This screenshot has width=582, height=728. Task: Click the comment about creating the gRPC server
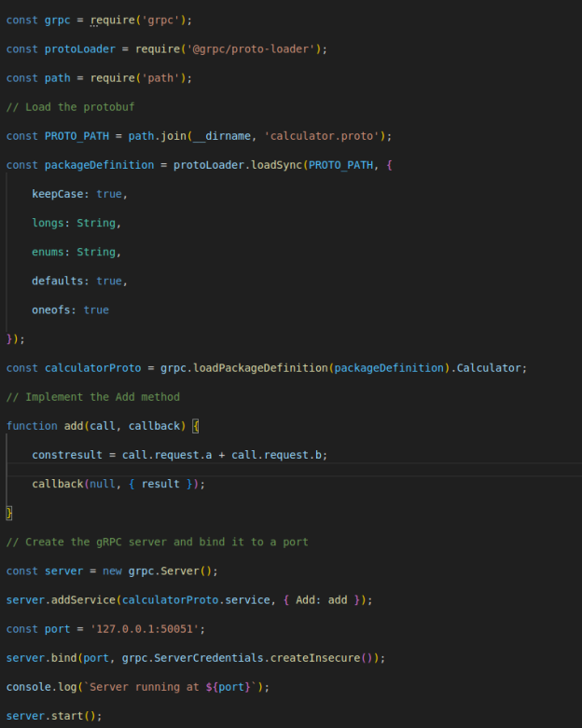coord(157,542)
